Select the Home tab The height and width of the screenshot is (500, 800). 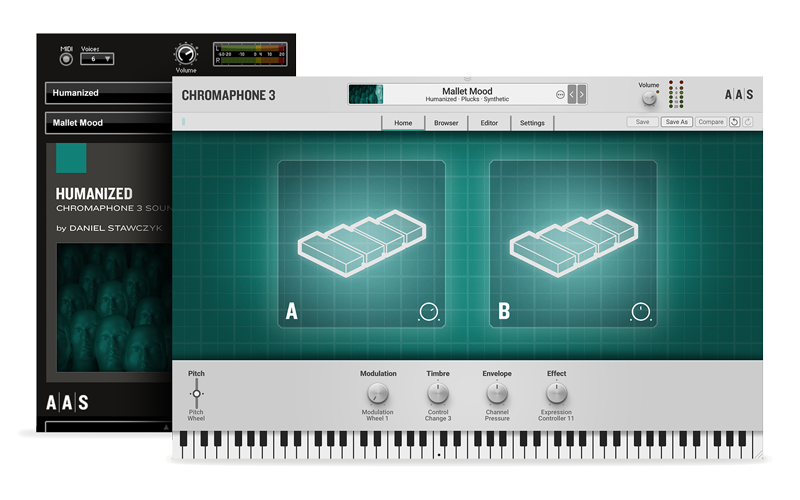click(x=403, y=123)
